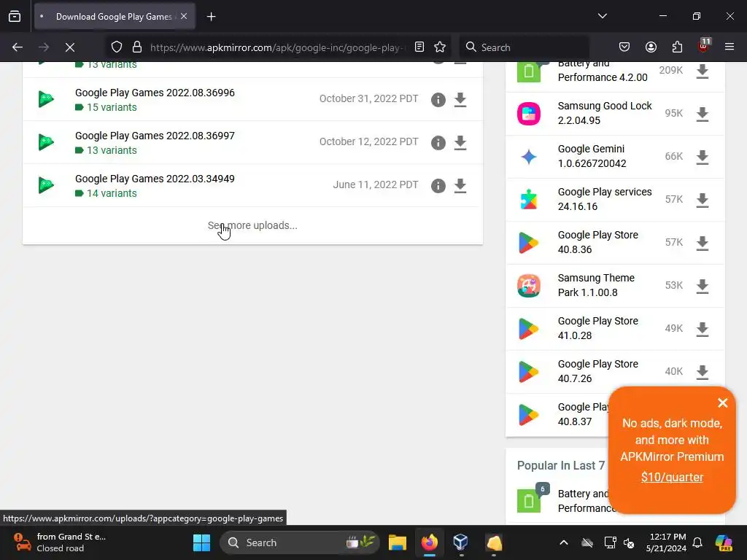Open the extensions panel

coord(677,47)
